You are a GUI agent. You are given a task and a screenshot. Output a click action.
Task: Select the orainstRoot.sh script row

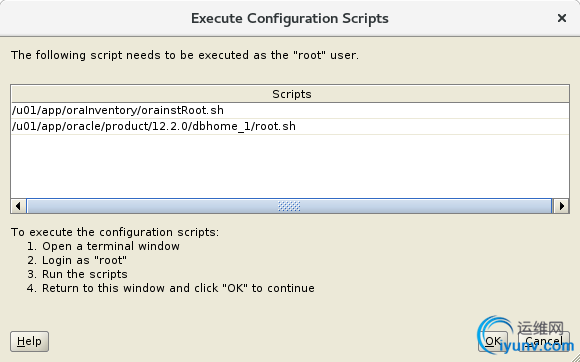click(x=290, y=110)
